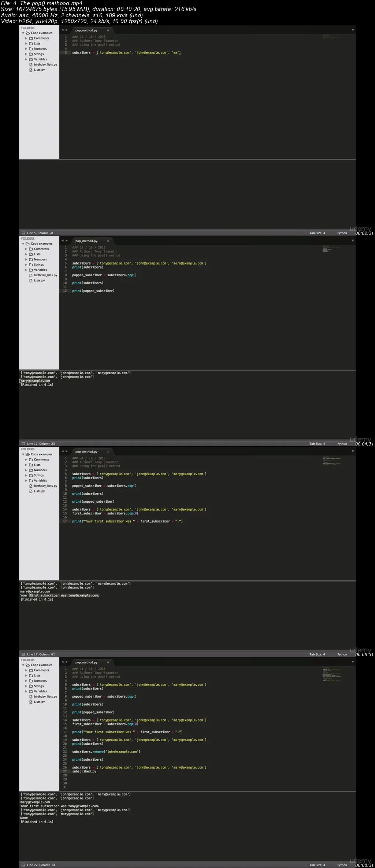
Task: Click FOLDERS sidebar heading in 00:02:31 frame
Action: point(28,28)
